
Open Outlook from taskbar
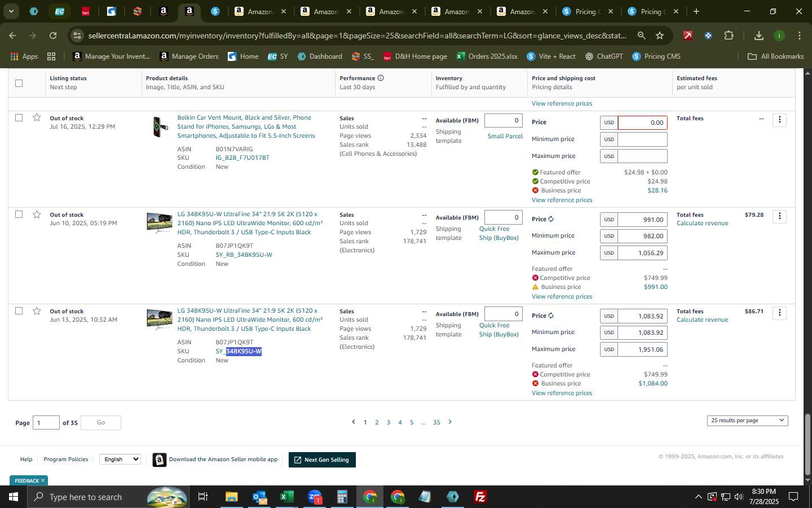point(259,497)
